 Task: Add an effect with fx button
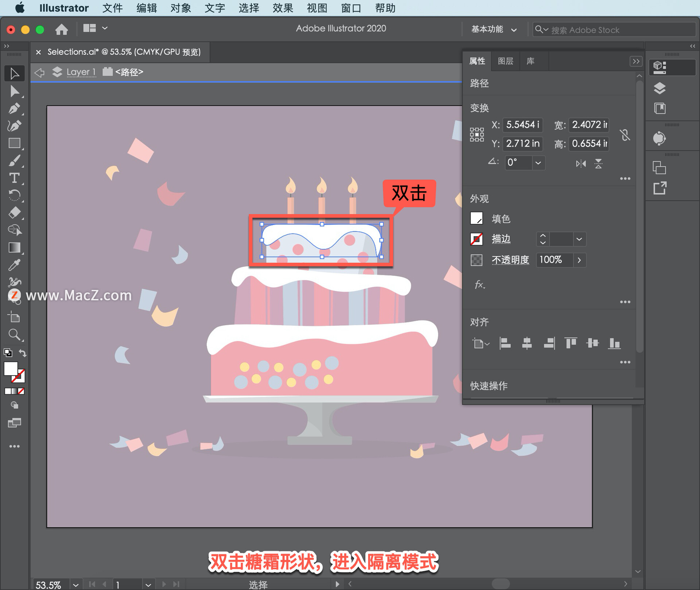(x=479, y=285)
